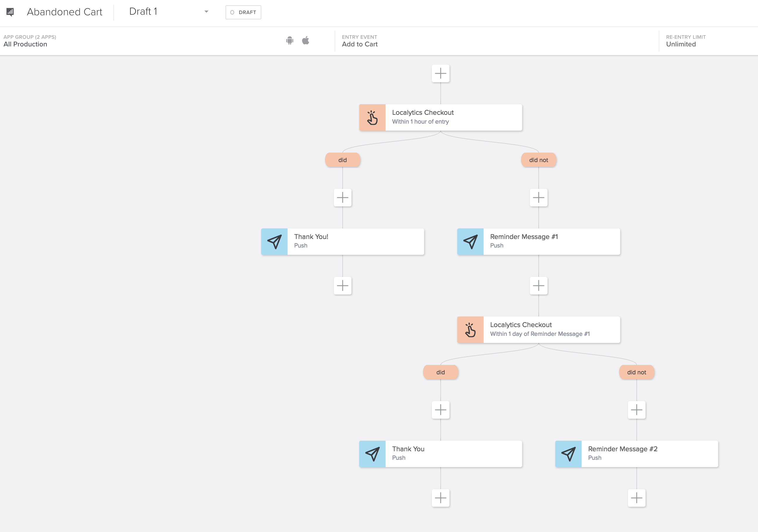The width and height of the screenshot is (758, 532).
Task: Add step at the topmost plus button
Action: (x=440, y=73)
